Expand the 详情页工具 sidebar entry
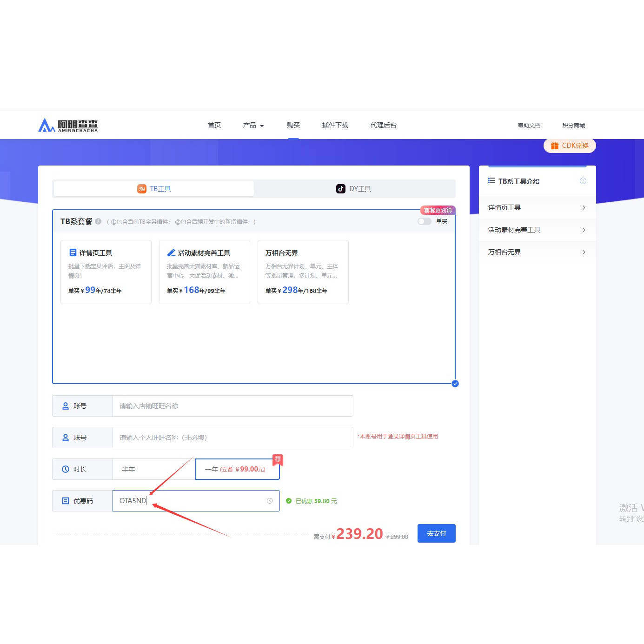Screen dimensions: 644x644 [537, 207]
